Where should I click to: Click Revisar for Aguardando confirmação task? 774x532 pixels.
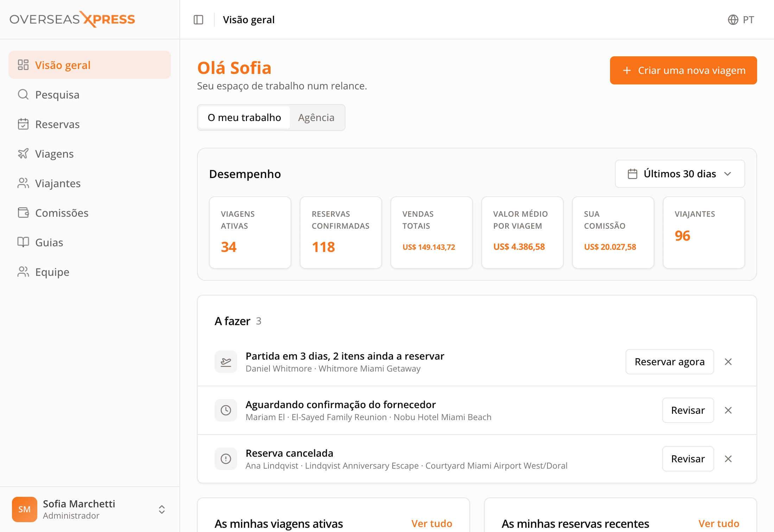point(688,410)
